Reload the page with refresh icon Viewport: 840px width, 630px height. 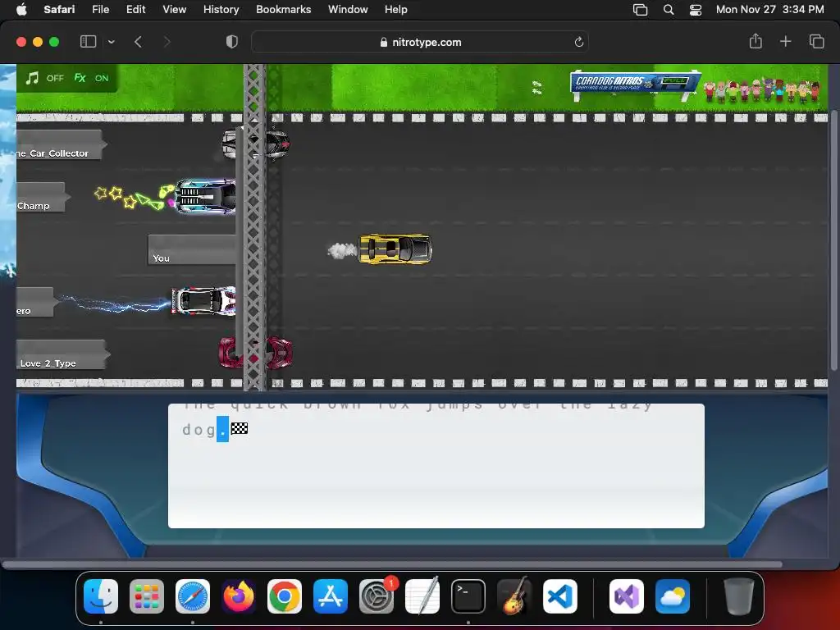click(578, 43)
